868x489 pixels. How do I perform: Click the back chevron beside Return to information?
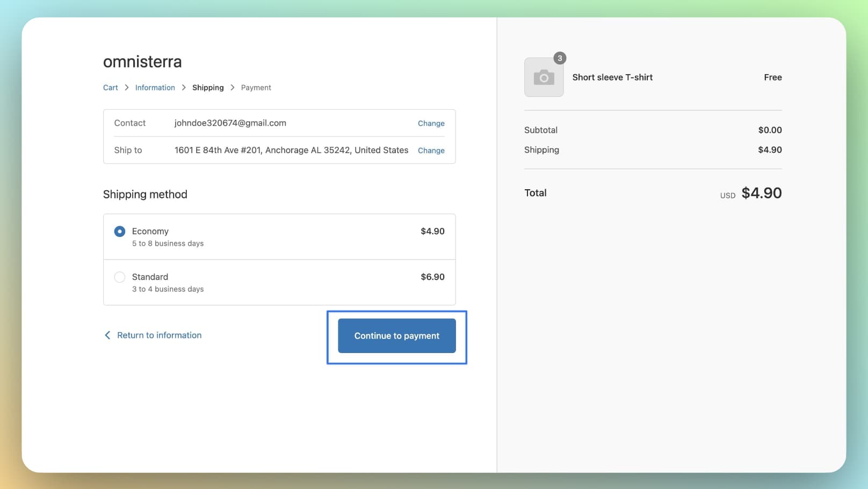pyautogui.click(x=107, y=335)
